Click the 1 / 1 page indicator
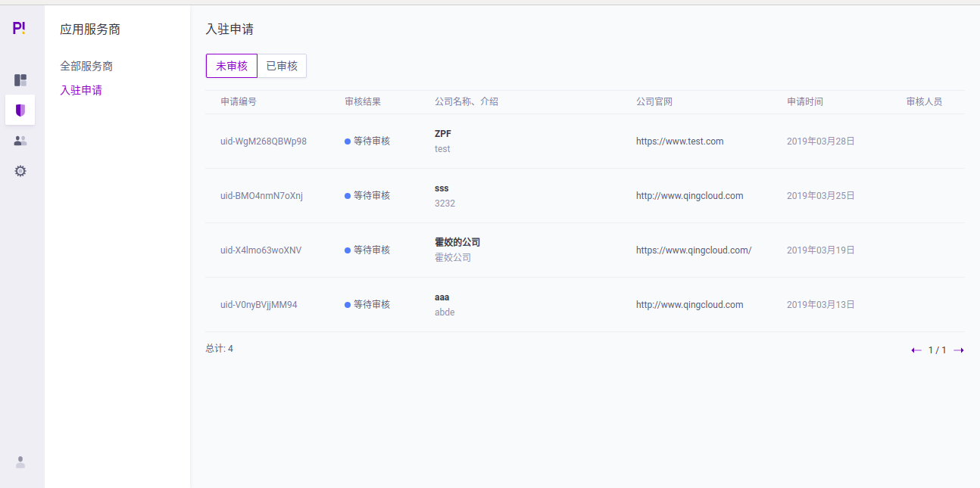The image size is (980, 488). pyautogui.click(x=937, y=350)
